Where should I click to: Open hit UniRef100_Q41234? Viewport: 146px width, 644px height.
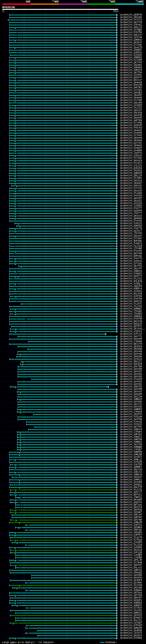[131, 397]
